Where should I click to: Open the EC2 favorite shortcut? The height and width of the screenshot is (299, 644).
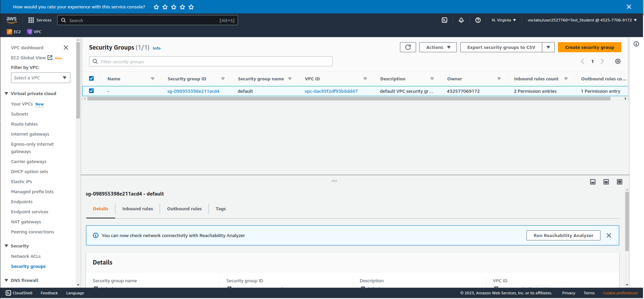[14, 32]
